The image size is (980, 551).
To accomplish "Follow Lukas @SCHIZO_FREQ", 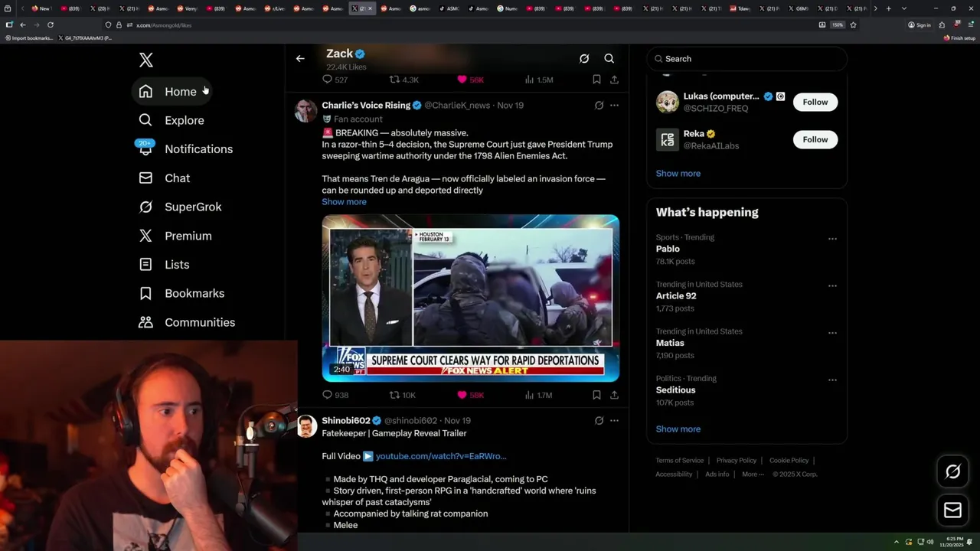I will point(815,103).
